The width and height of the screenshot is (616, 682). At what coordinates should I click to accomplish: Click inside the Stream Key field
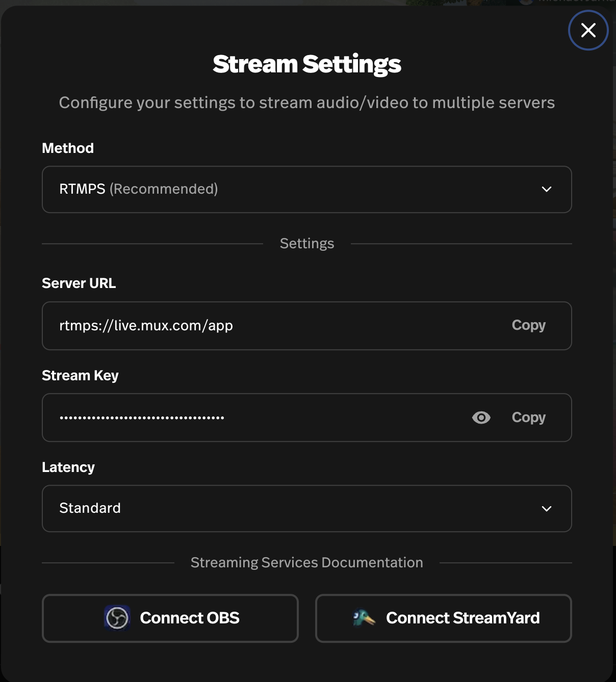[229, 417]
